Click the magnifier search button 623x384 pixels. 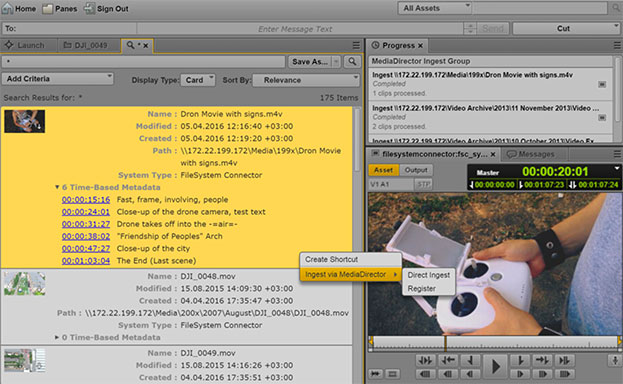[x=352, y=62]
